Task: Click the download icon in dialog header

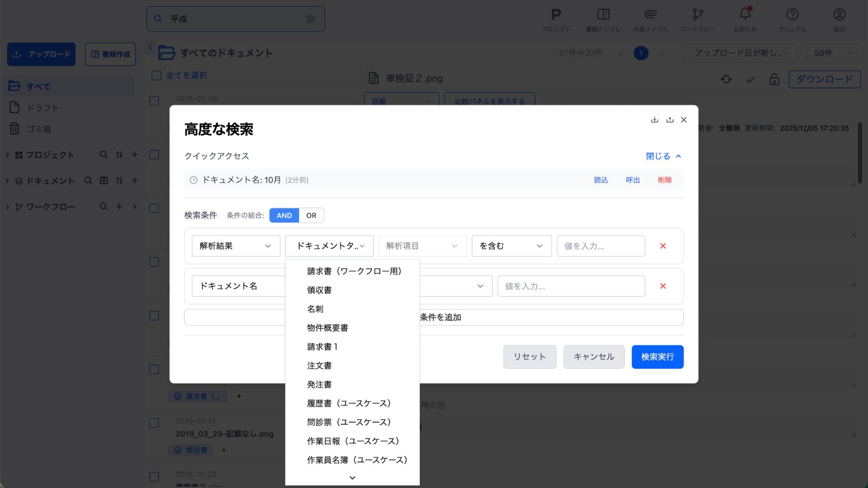Action: coord(654,120)
